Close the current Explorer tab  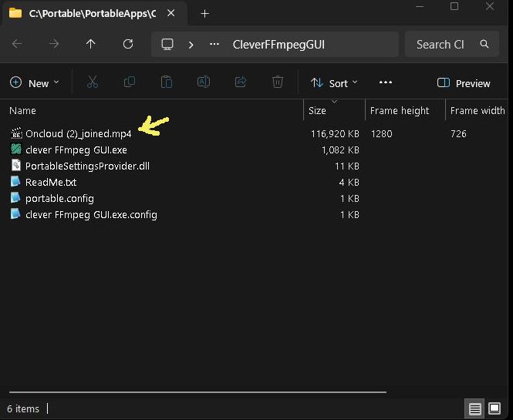pyautogui.click(x=170, y=13)
